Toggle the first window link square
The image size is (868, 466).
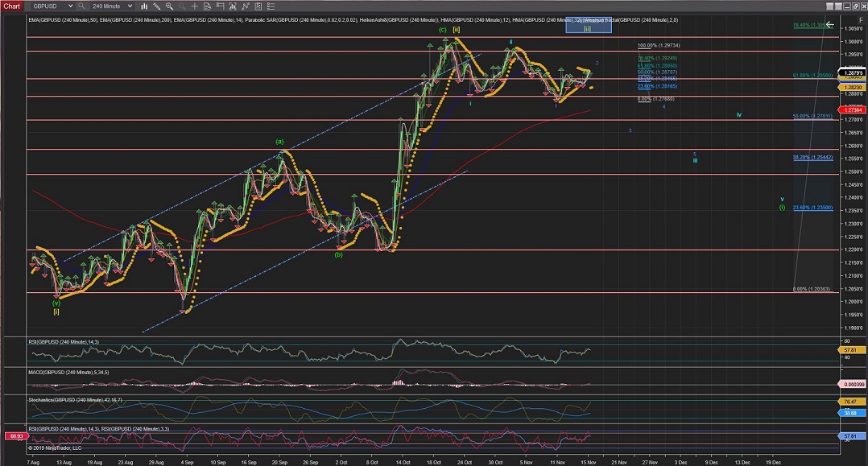829,6
